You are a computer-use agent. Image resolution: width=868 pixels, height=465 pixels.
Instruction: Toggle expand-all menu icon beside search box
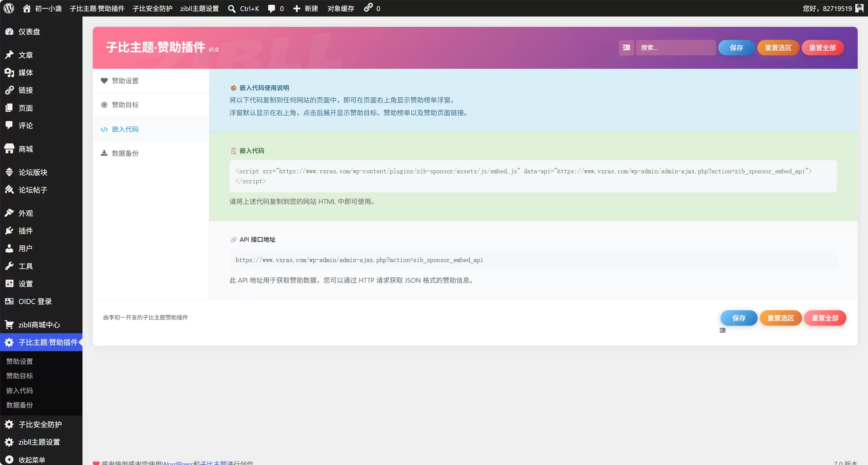coord(626,47)
